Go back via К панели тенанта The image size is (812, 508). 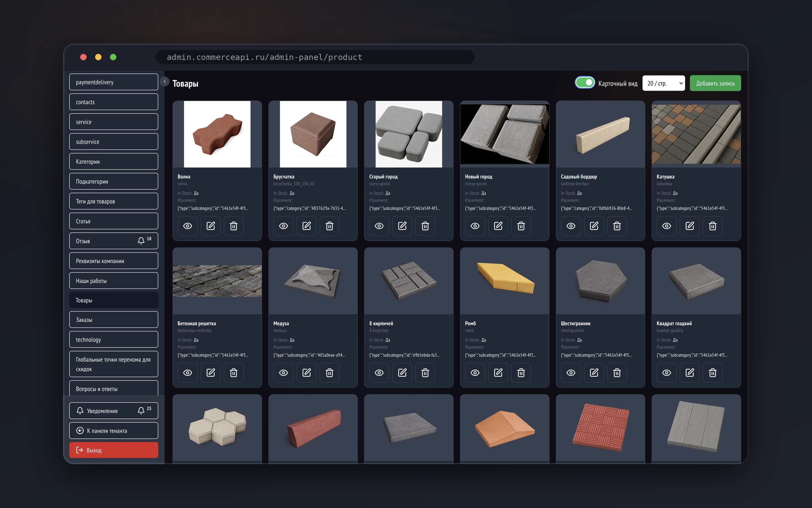(x=114, y=431)
